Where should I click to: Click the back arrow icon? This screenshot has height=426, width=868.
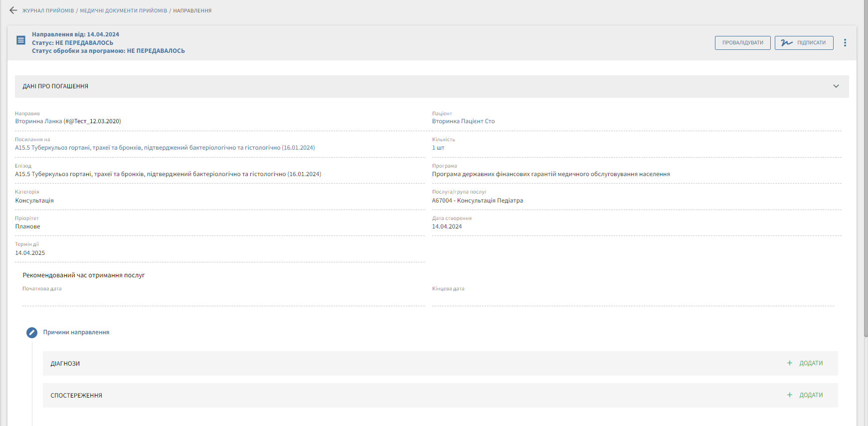coord(13,10)
